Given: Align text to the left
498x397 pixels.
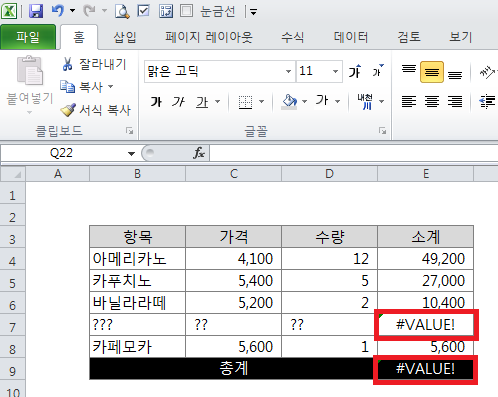Looking at the screenshot, I should [409, 101].
